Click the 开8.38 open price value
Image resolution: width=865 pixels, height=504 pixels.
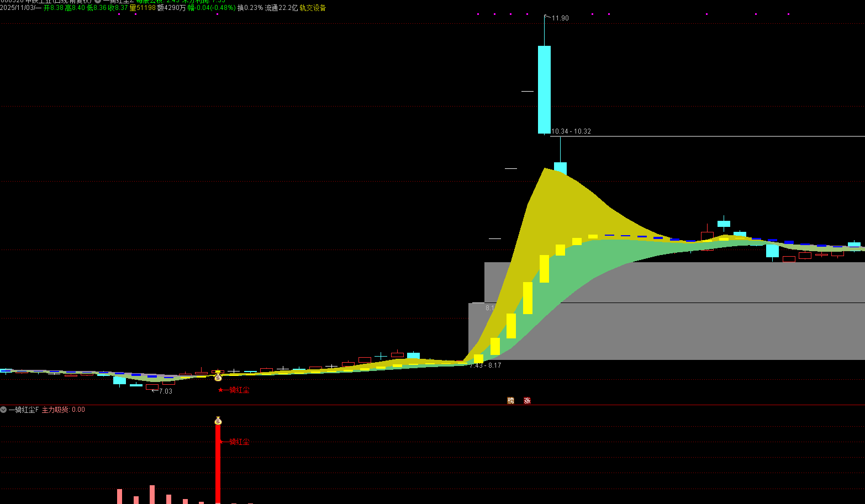point(54,8)
